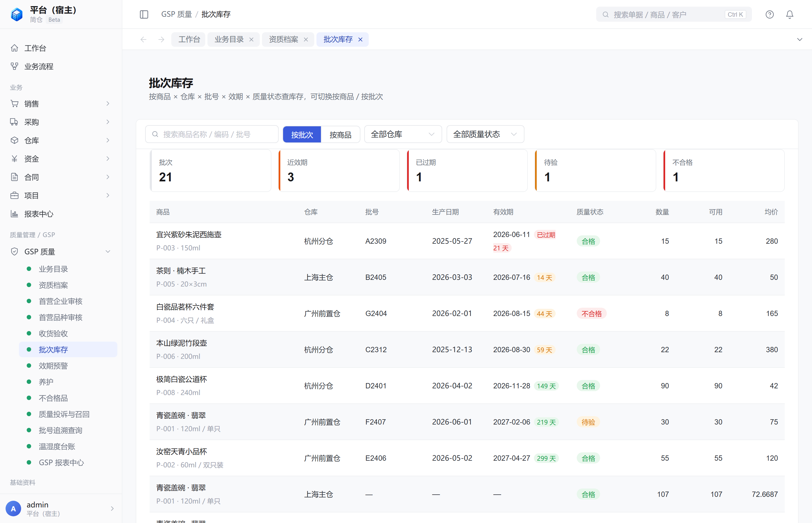Close the 批次库存 tab
Screen dimensions: 812x523
tap(360, 40)
